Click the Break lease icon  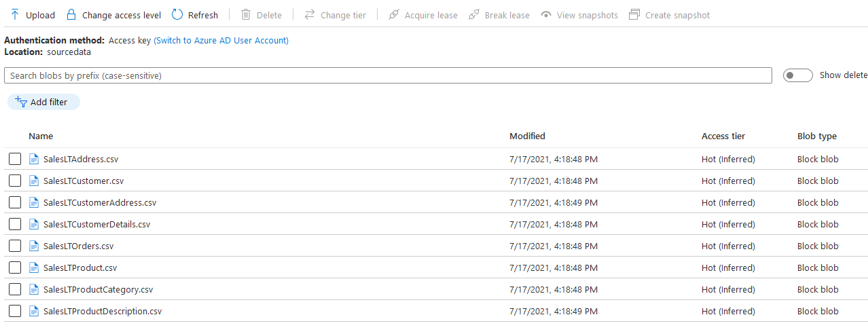(474, 15)
